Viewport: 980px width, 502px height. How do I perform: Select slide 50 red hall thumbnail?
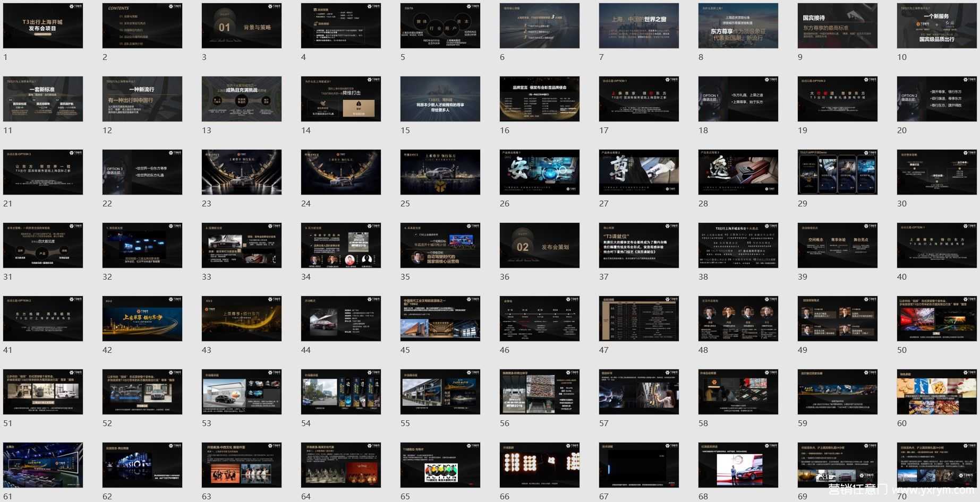pos(937,318)
